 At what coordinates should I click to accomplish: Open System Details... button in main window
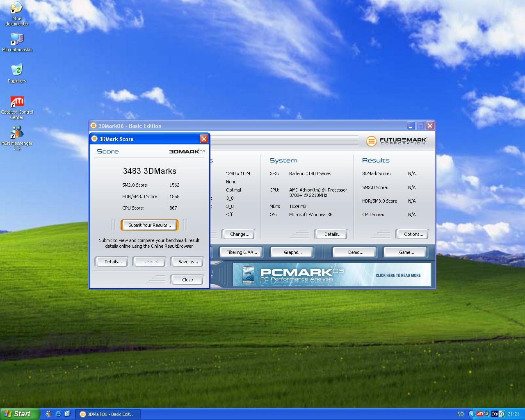pyautogui.click(x=331, y=234)
